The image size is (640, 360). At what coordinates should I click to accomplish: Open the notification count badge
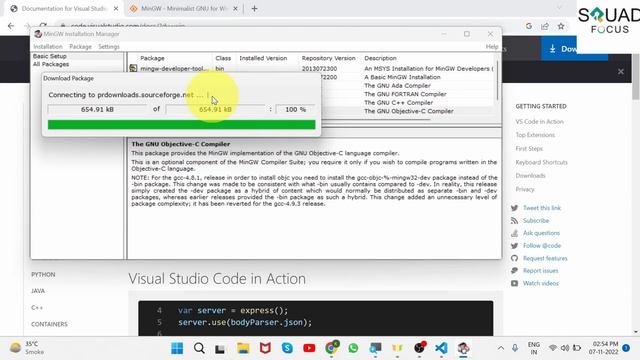point(626,348)
